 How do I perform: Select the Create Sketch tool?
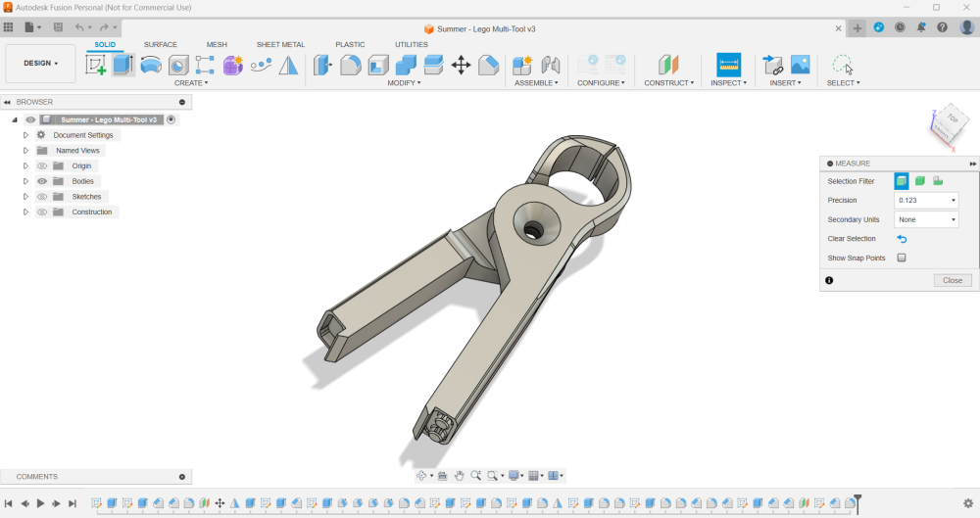coord(96,66)
